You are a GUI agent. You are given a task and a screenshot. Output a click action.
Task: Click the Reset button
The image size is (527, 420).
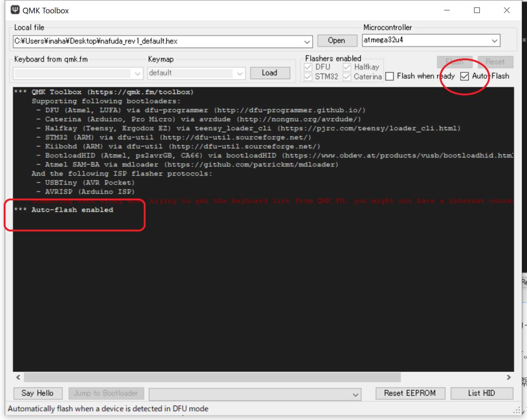[x=495, y=62]
